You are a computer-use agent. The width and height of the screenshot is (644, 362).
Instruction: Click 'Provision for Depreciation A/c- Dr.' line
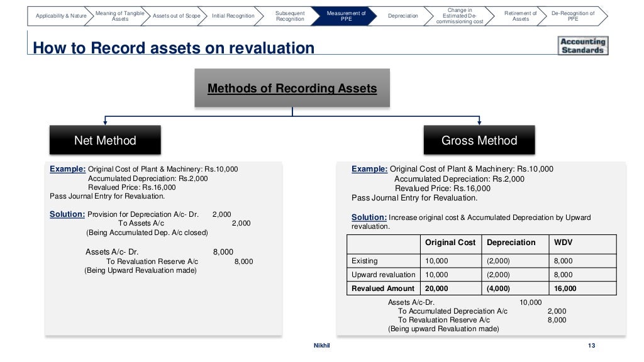[143, 214]
